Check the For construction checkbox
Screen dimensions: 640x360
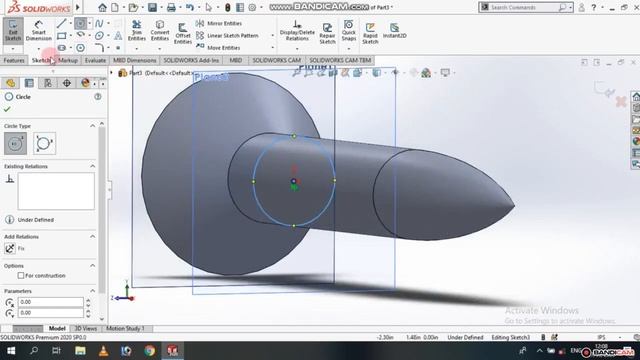point(21,276)
